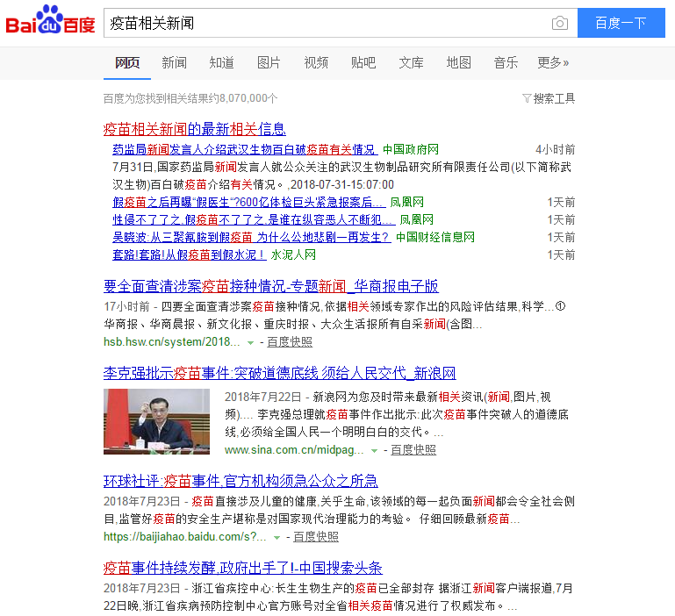Click the thumbnail of the 新浪网 result
The height and width of the screenshot is (616, 675).
pos(157,421)
